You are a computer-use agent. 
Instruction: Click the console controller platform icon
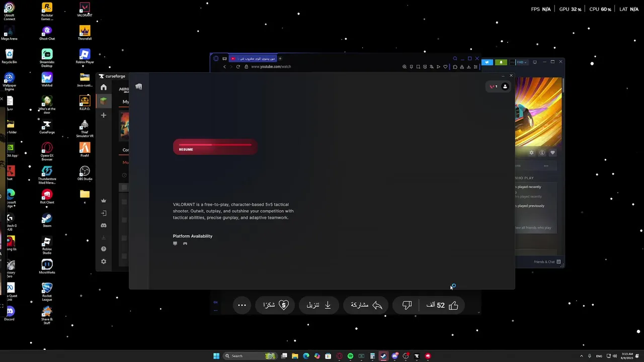point(185,243)
